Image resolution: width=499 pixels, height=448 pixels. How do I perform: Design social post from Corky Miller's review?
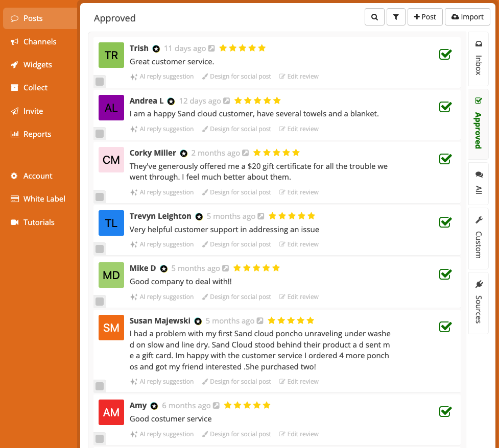tap(236, 192)
